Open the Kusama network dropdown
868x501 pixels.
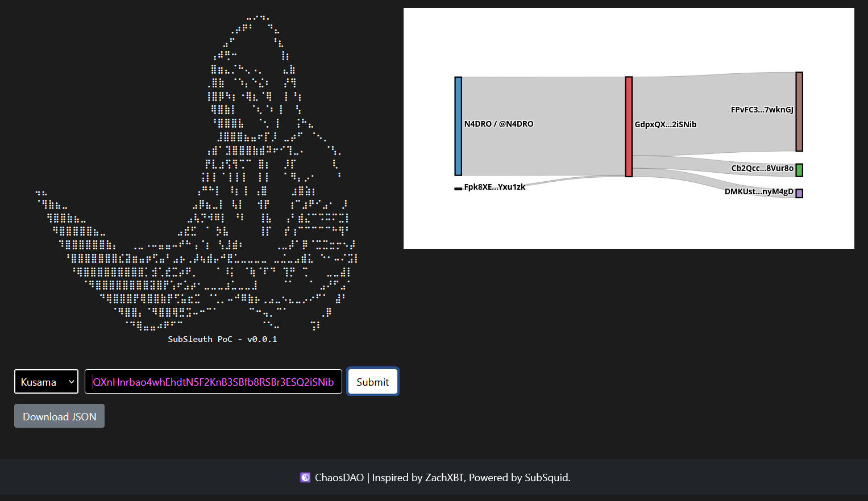[x=46, y=382]
